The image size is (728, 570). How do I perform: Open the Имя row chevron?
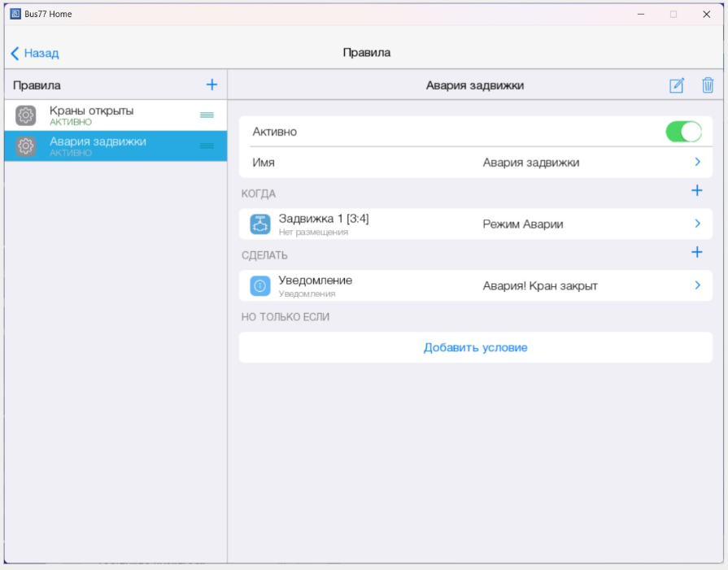click(x=697, y=162)
